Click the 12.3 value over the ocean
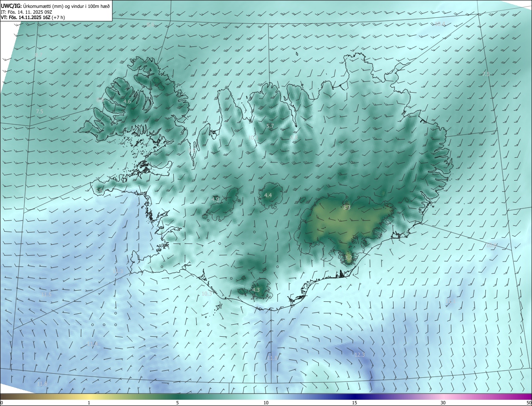The height and width of the screenshot is (406, 532). tap(360, 355)
